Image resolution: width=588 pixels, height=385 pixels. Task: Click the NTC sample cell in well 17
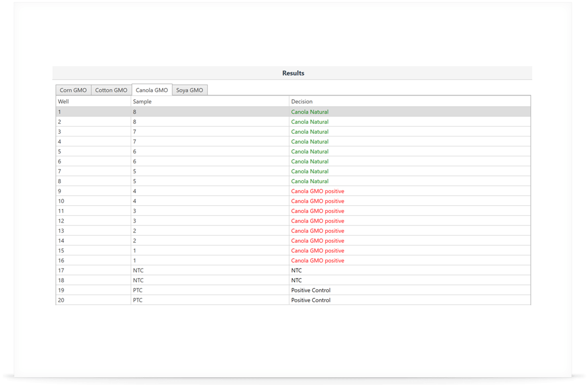(138, 271)
